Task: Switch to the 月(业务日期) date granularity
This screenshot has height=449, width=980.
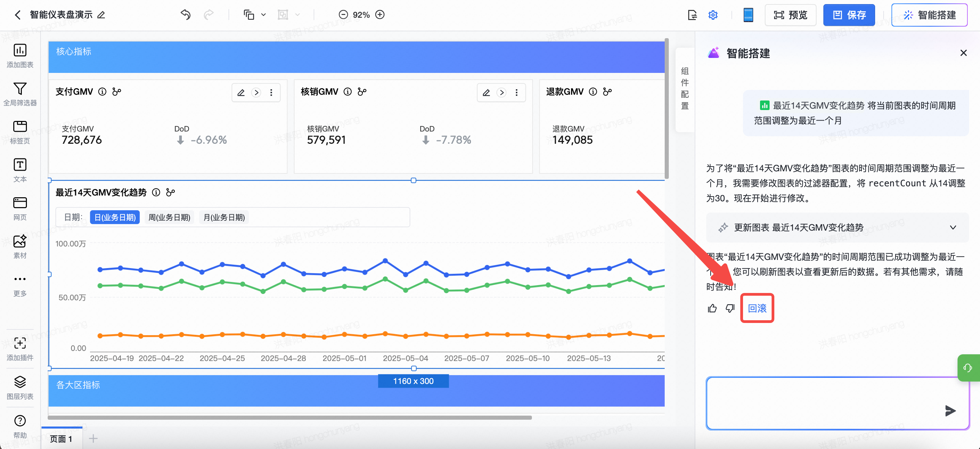Action: pyautogui.click(x=224, y=217)
